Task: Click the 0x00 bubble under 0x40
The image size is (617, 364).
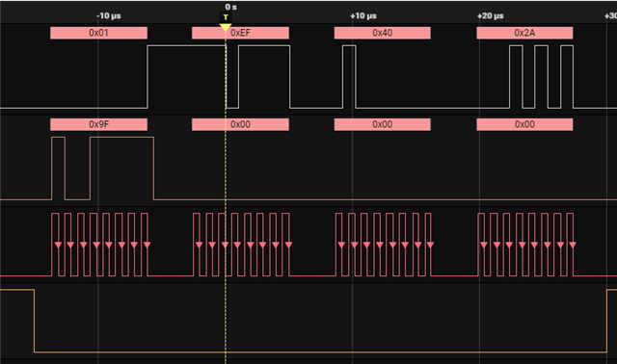Action: (x=383, y=124)
